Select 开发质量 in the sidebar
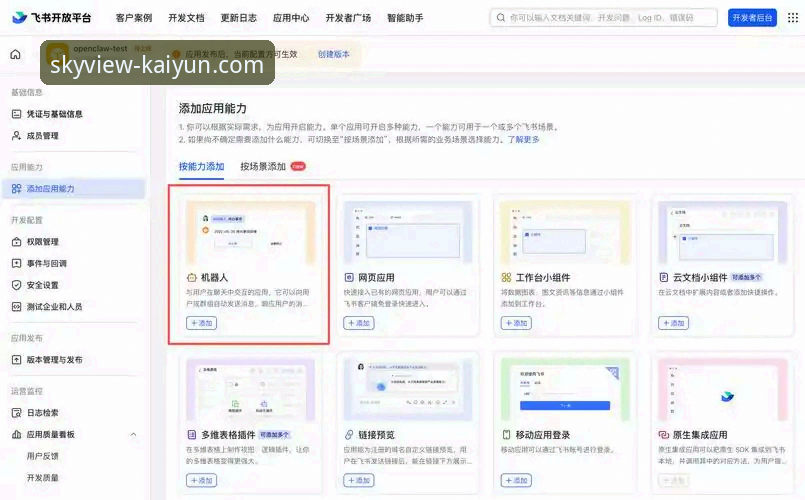The width and height of the screenshot is (805, 500). pos(43,477)
